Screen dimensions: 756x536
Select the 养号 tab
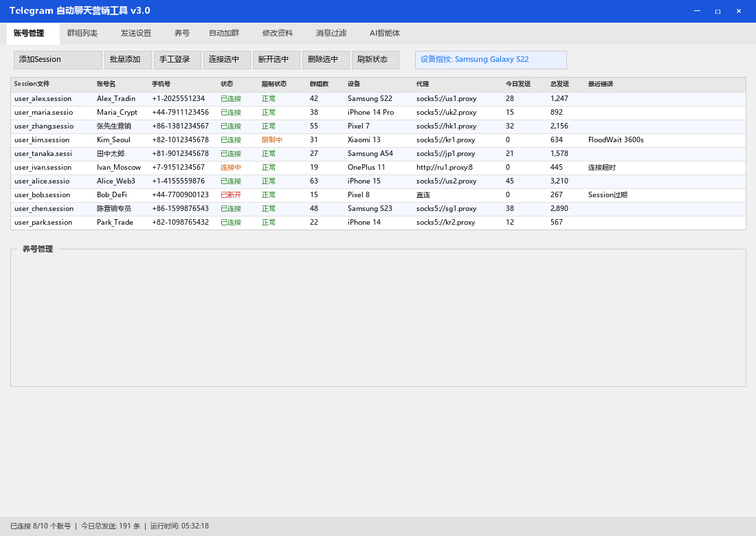182,33
